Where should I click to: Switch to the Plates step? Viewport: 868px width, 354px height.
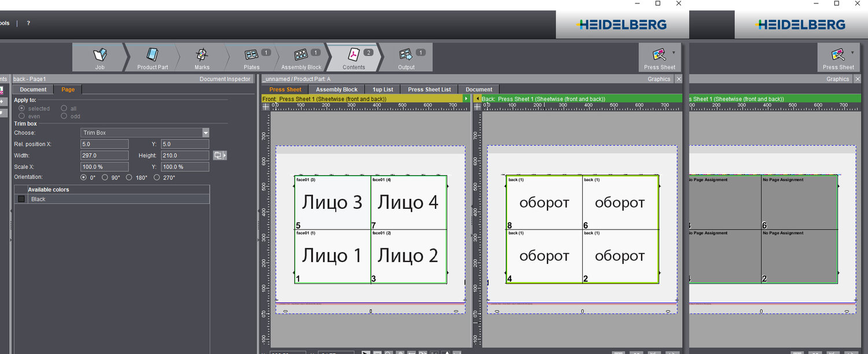click(x=252, y=58)
